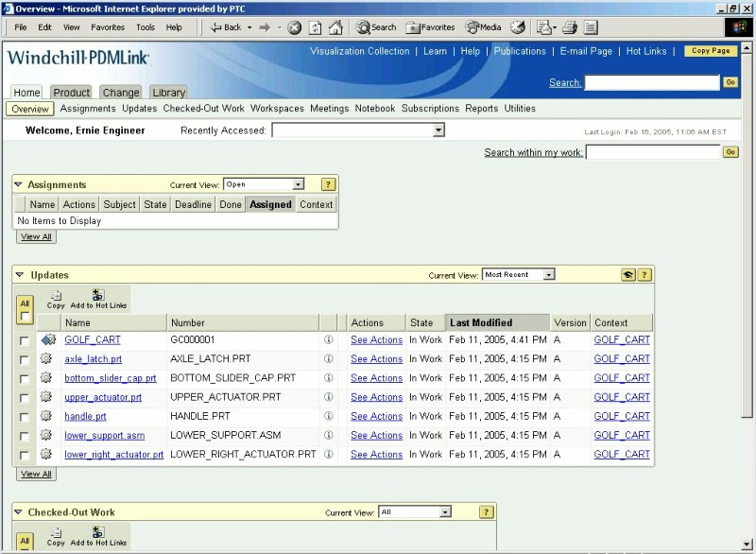Open info icon for LOWER_SUPPORT.ASM row
The width and height of the screenshot is (756, 554).
[x=328, y=435]
